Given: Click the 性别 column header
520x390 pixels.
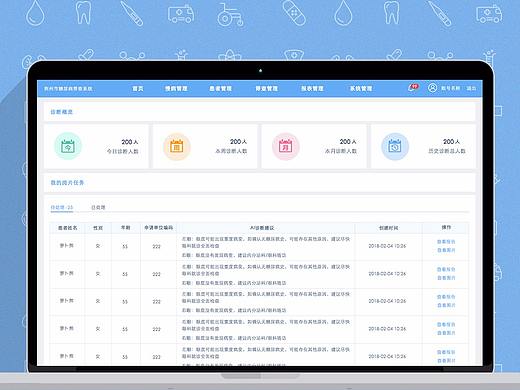Looking at the screenshot, I should click(x=98, y=228).
